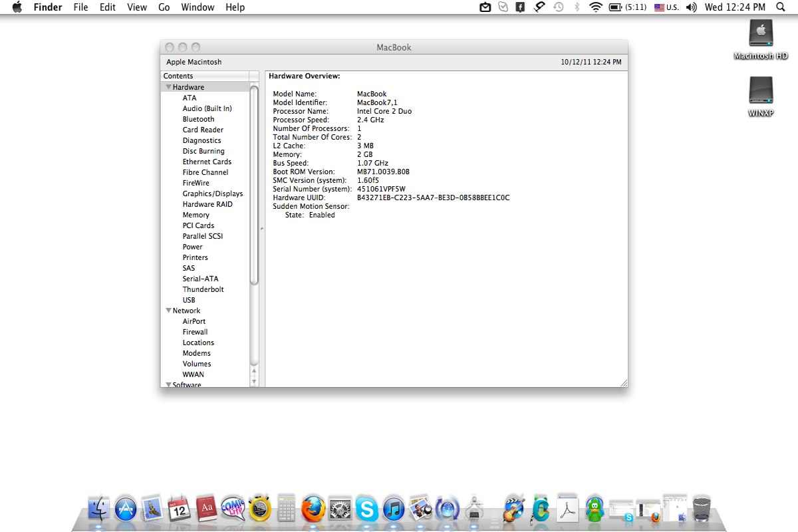This screenshot has height=532, width=798.
Task: Open the Dictionary app in the Dock
Action: 205,509
